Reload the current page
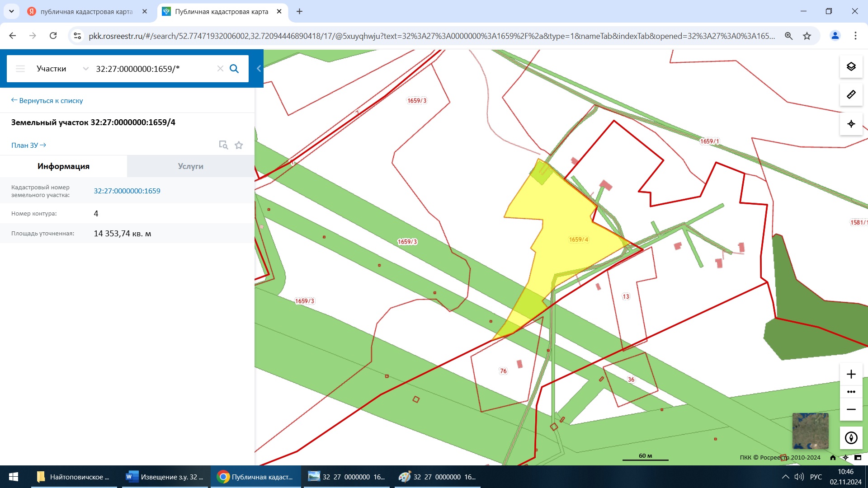The width and height of the screenshot is (868, 488). 53,36
